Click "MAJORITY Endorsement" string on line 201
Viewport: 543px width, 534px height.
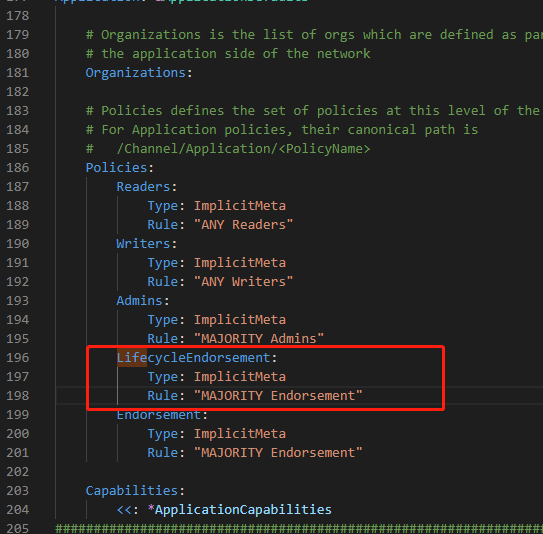coord(278,453)
